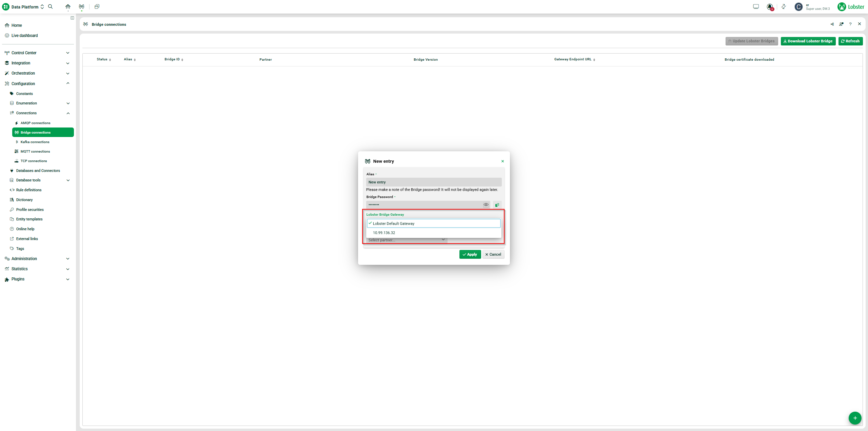Click Download Lobster Bridge button
Screen dimensions: 868x431
coord(808,41)
